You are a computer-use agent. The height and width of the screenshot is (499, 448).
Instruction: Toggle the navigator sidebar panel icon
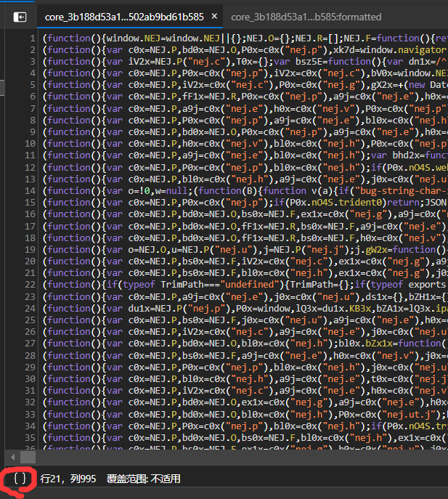pos(20,17)
